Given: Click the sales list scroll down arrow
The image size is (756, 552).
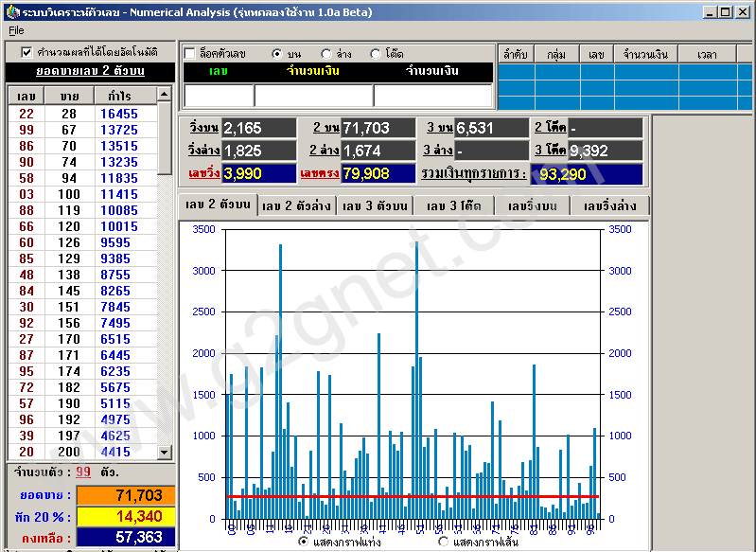Looking at the screenshot, I should pyautogui.click(x=165, y=453).
